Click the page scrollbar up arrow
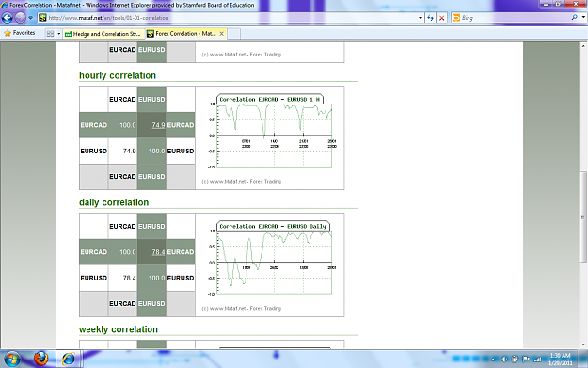This screenshot has width=588, height=368. (x=583, y=46)
